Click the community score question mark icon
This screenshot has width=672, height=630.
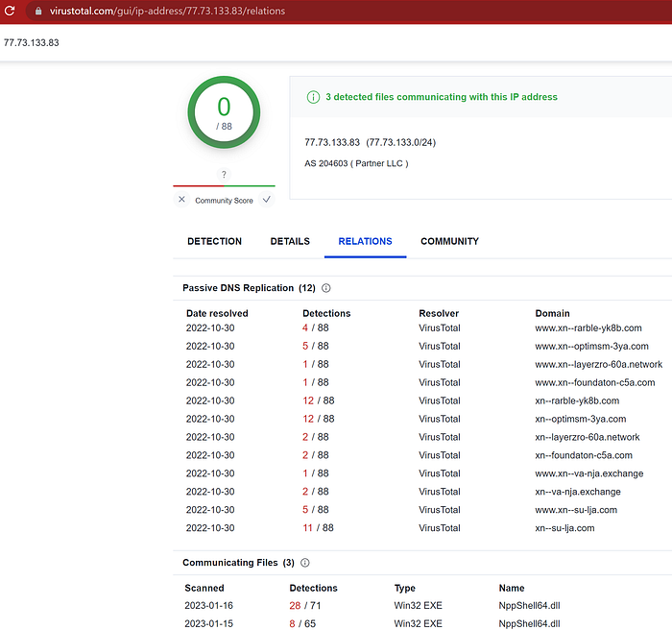pyautogui.click(x=224, y=175)
